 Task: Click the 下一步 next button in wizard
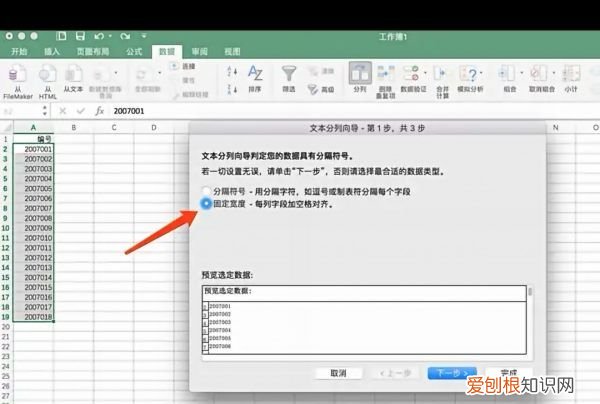[452, 373]
